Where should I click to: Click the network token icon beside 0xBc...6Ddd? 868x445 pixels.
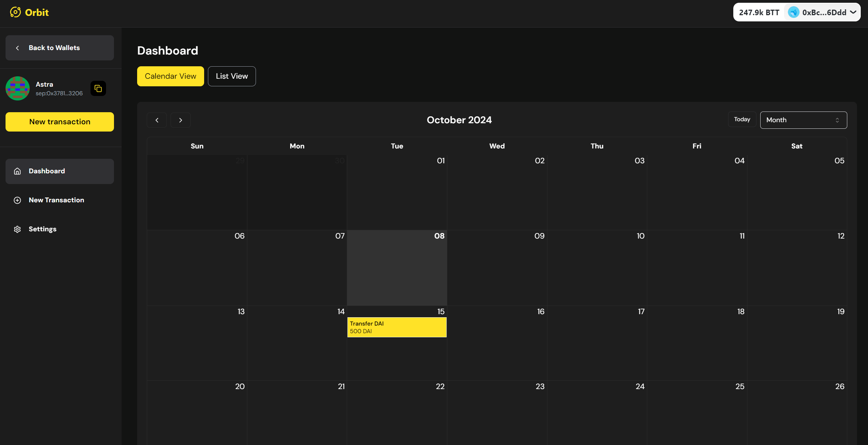click(793, 12)
